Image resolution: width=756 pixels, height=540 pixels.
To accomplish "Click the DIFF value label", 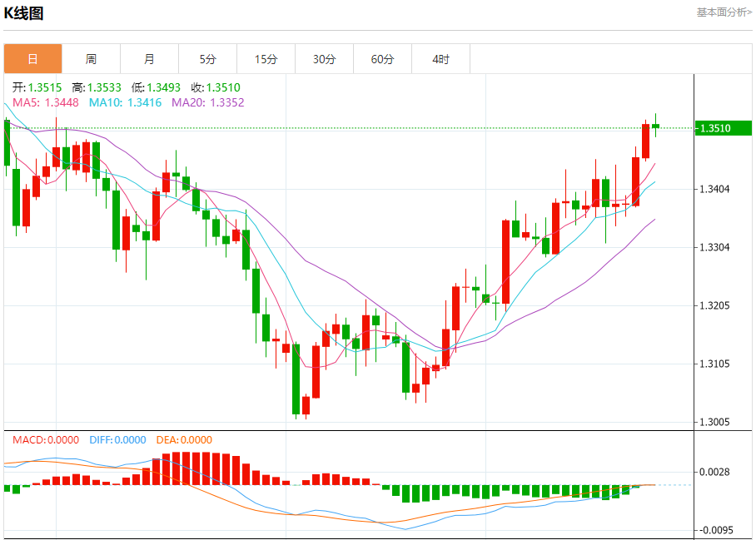I will point(117,440).
